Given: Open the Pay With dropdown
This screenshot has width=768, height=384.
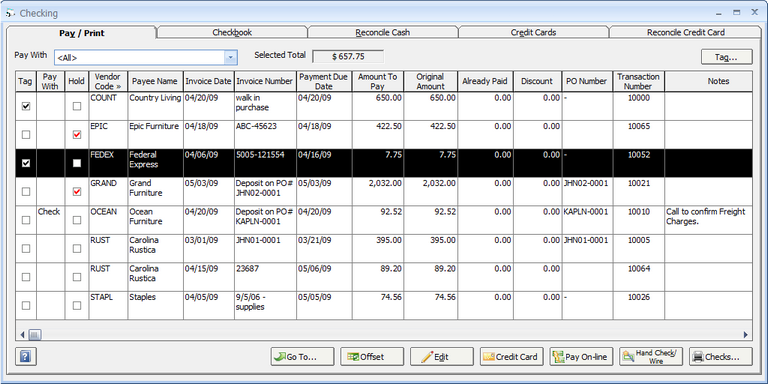Looking at the screenshot, I should [x=231, y=57].
